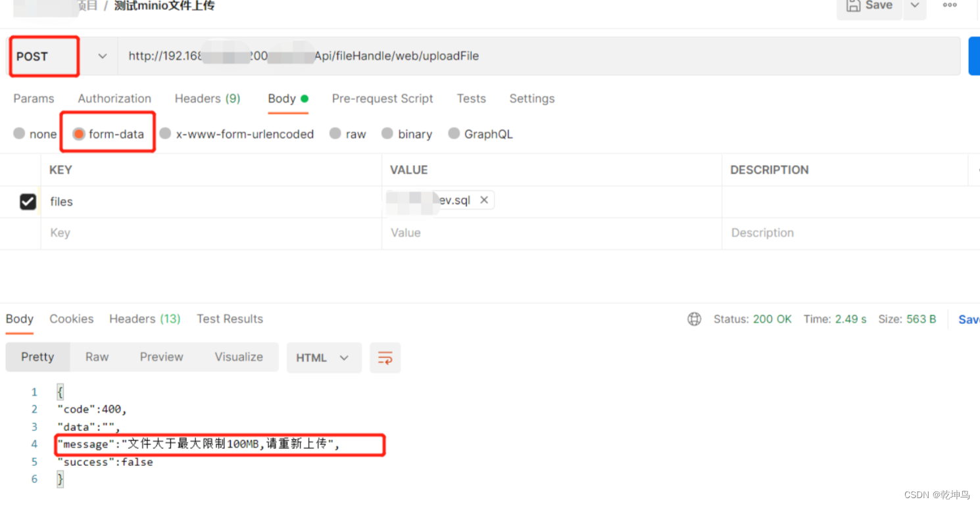Click the KEY column header
Image resolution: width=980 pixels, height=506 pixels.
(61, 170)
